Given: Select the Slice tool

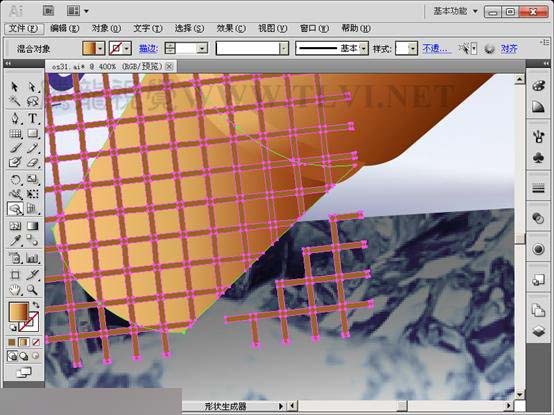Looking at the screenshot, I should (x=32, y=275).
